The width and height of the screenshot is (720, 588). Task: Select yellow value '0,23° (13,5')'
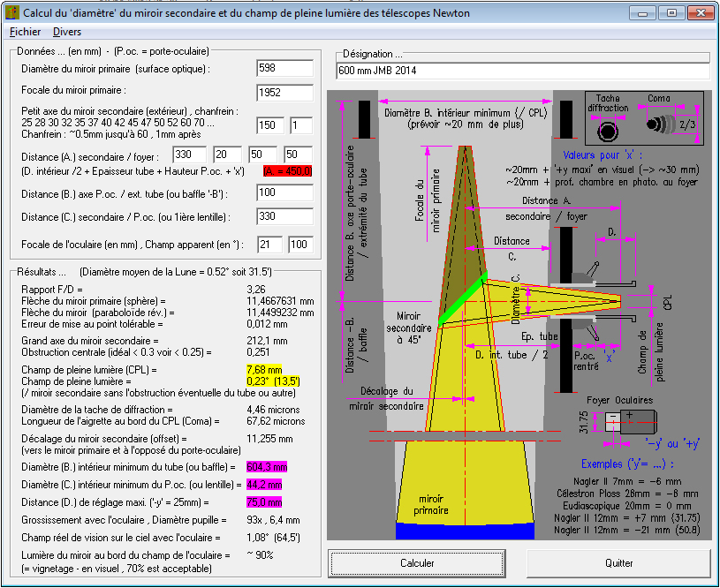click(273, 381)
